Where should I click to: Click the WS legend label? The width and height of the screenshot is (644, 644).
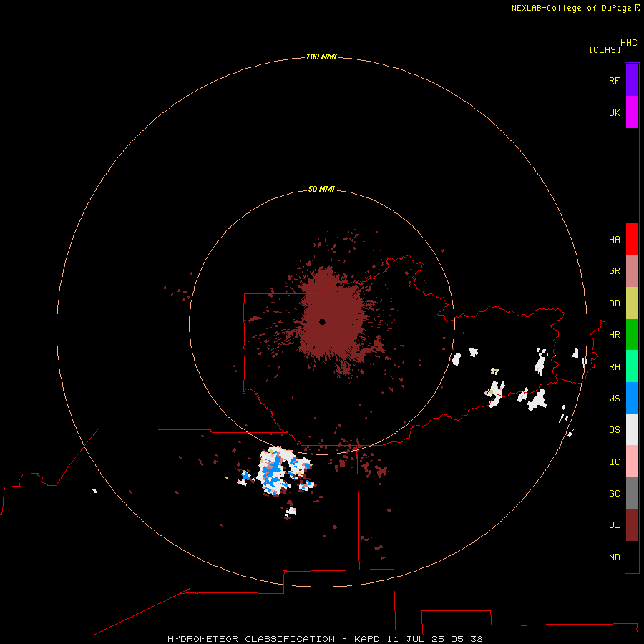[x=615, y=398]
